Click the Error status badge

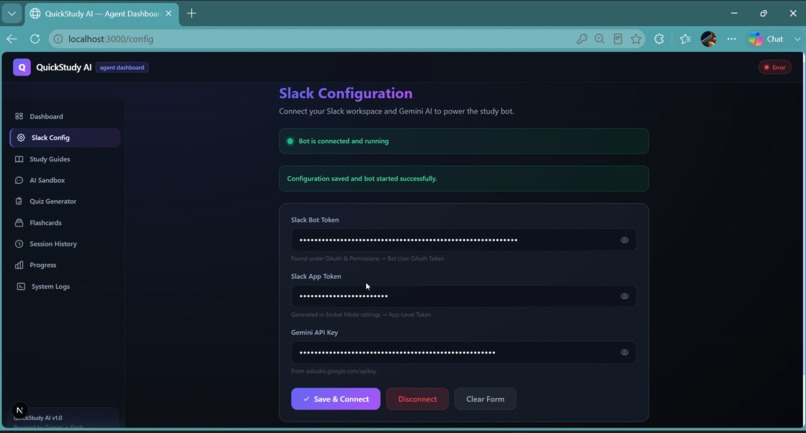coord(775,67)
